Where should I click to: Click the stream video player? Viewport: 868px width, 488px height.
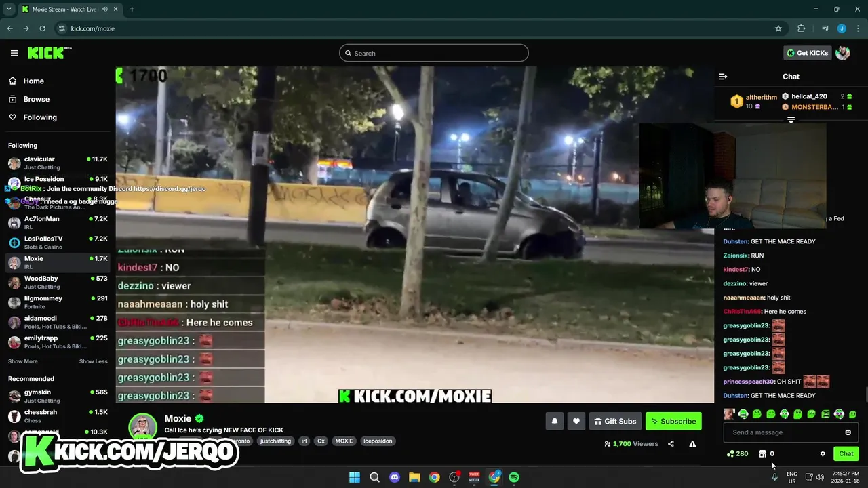pyautogui.click(x=414, y=235)
